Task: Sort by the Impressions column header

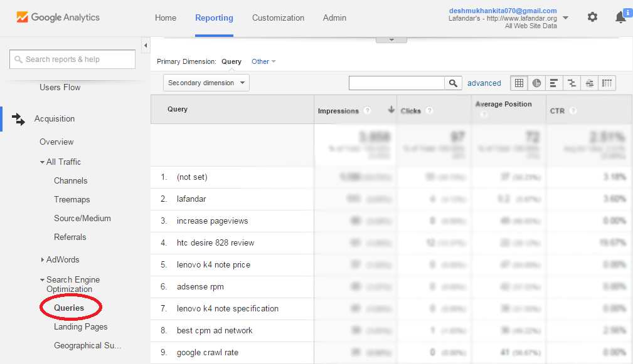Action: click(x=338, y=111)
